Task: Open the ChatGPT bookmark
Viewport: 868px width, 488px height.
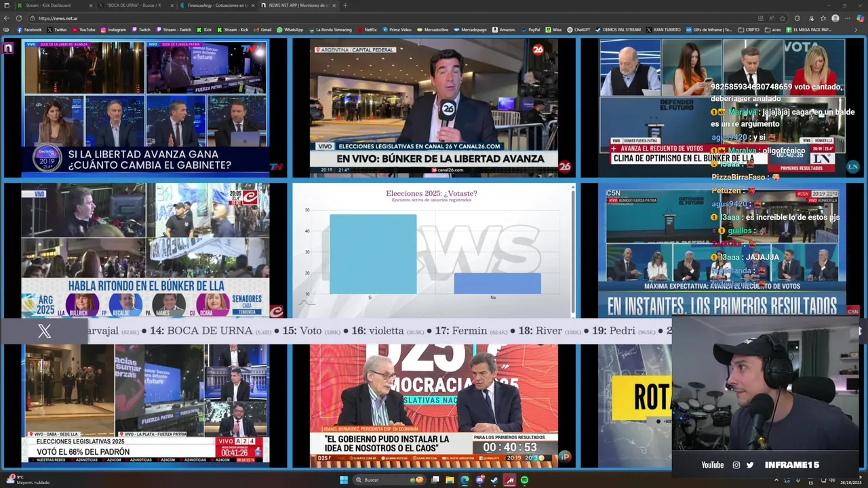Action: pyautogui.click(x=578, y=30)
